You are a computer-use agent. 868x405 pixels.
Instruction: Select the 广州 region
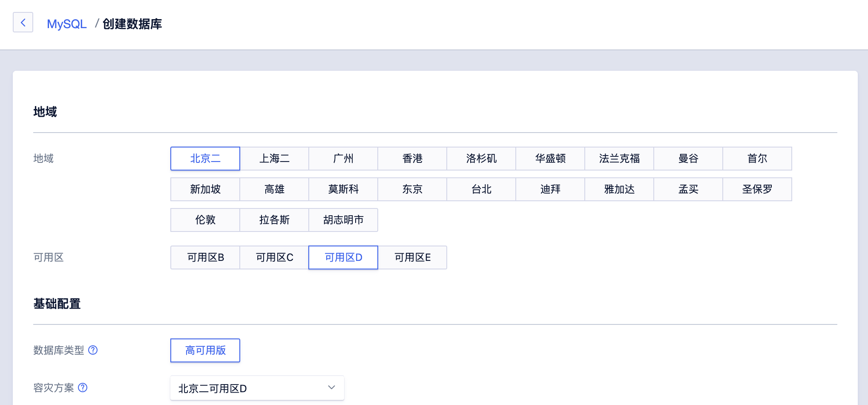(x=343, y=158)
